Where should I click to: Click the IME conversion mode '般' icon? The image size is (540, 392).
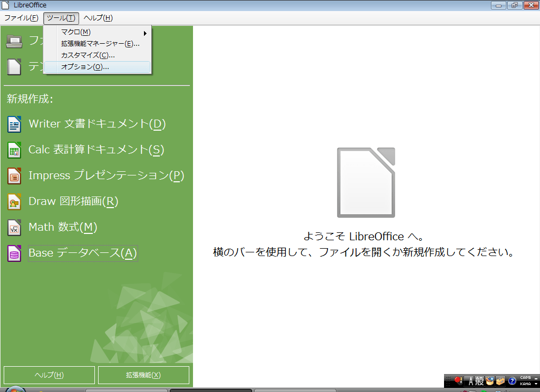pyautogui.click(x=479, y=381)
